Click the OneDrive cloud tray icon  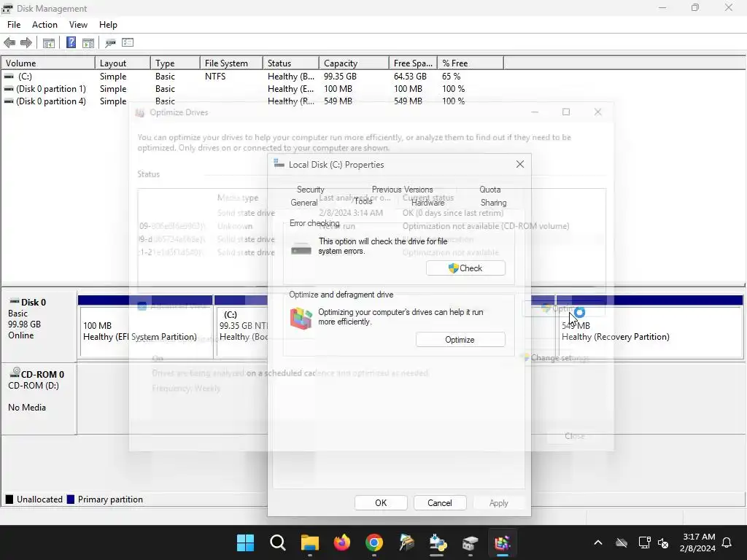click(x=622, y=542)
